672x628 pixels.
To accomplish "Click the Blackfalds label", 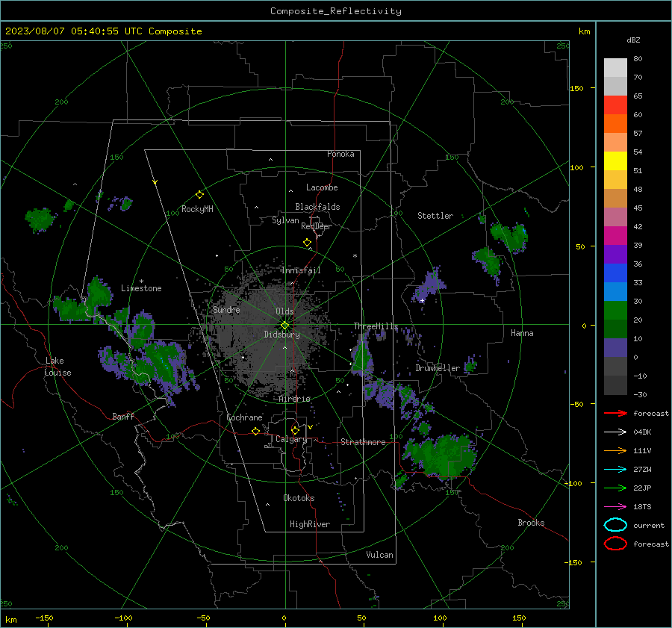I will pos(317,207).
